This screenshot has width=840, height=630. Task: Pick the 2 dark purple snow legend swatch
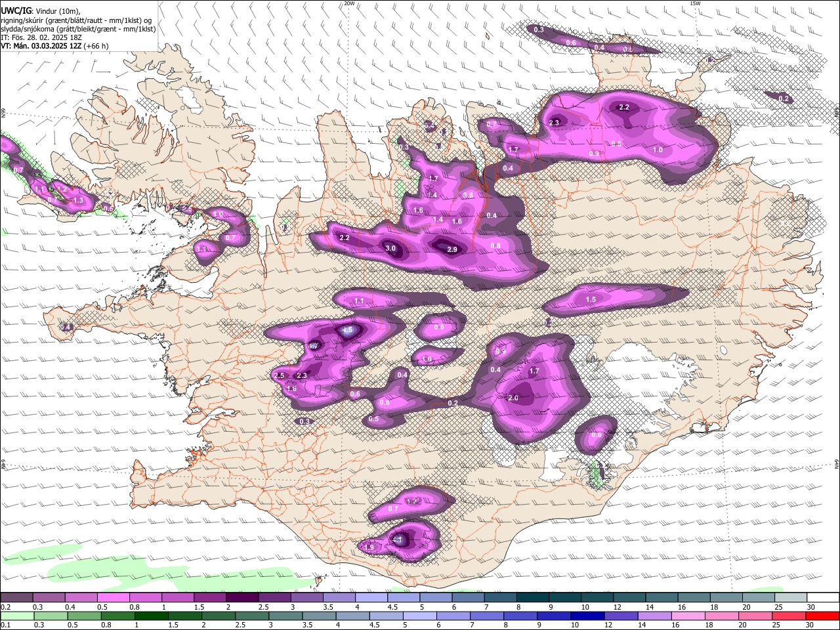click(242, 597)
